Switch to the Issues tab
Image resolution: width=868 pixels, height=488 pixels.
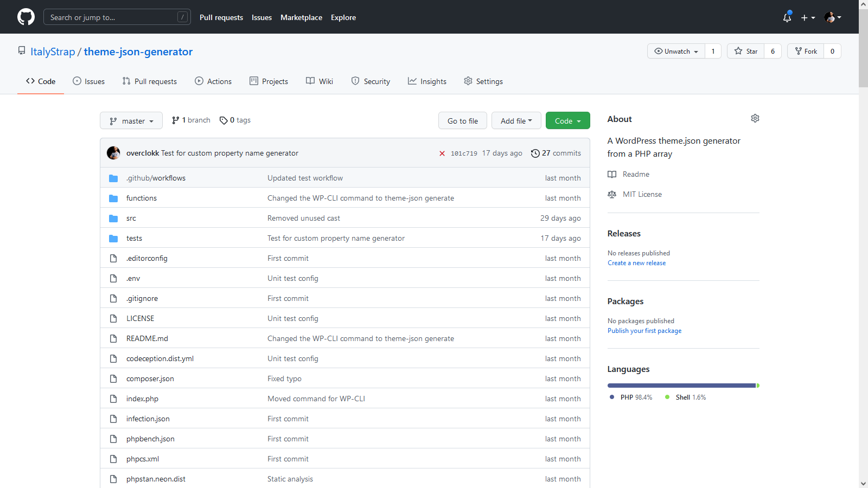pyautogui.click(x=88, y=81)
